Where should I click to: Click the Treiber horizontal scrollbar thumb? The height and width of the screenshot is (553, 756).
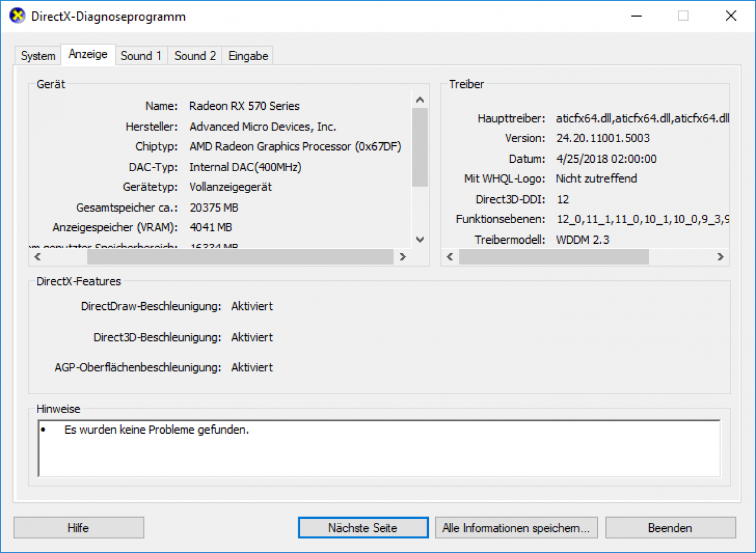(x=553, y=257)
